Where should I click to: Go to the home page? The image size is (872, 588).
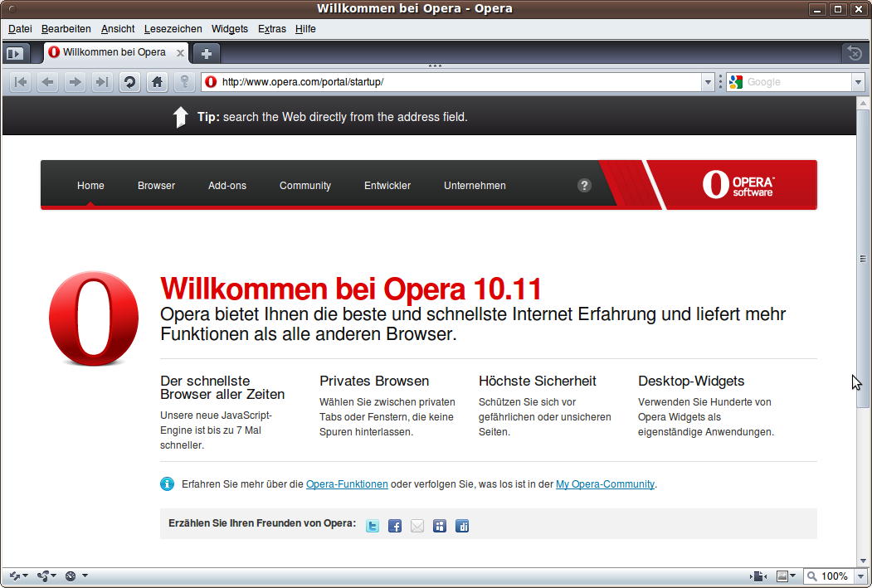point(158,82)
